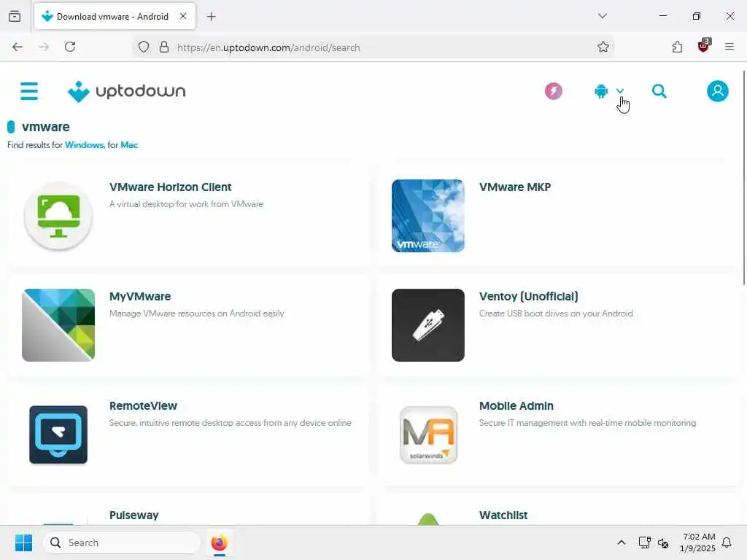Click RemoteView 'Secure, intuitive remote desktop' description
Screen dimensions: 747x560
pos(230,423)
